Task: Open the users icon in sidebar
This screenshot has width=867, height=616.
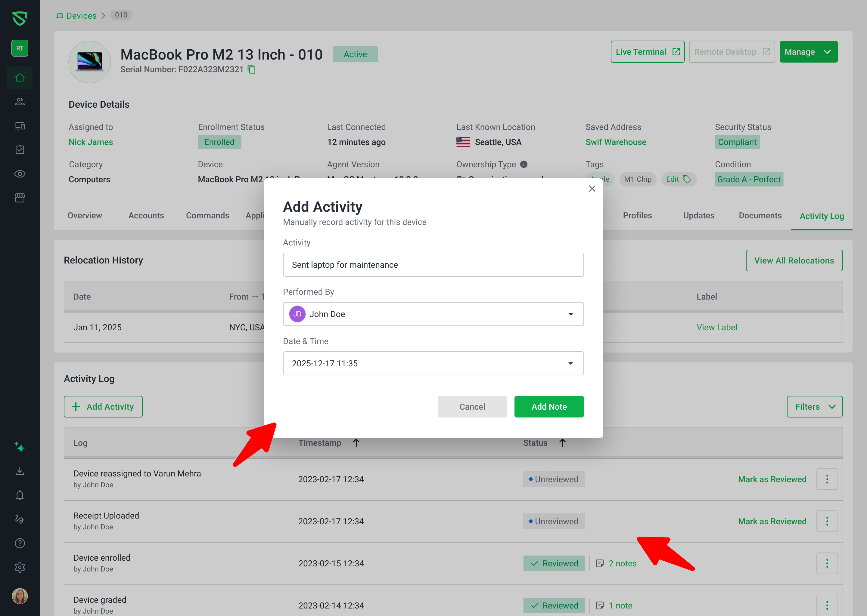Action: [20, 102]
